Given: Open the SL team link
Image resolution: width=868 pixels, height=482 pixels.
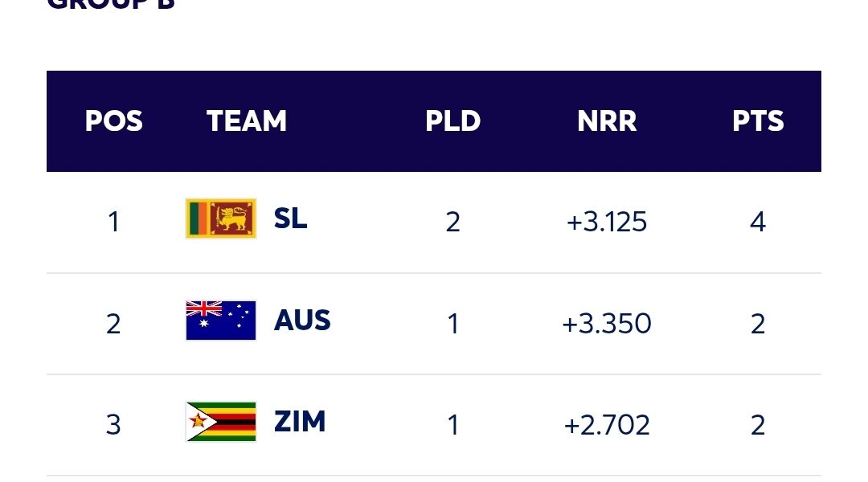Looking at the screenshot, I should pos(290,219).
